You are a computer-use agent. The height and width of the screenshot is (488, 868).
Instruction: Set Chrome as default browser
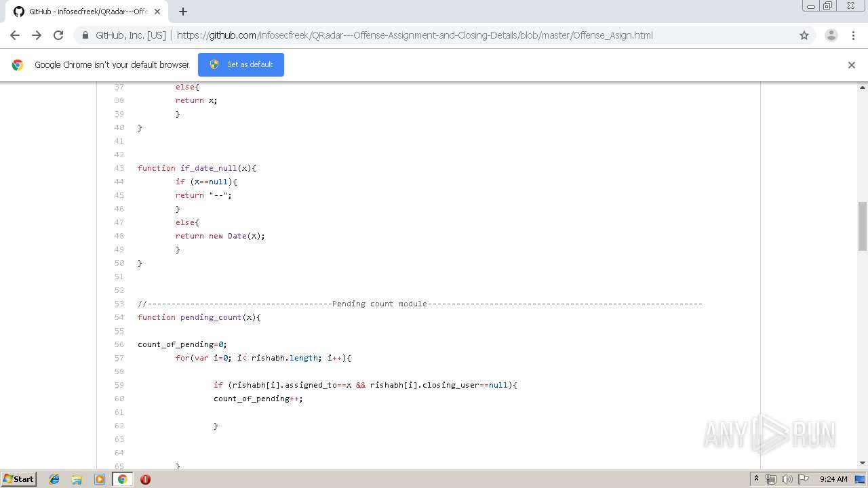tap(241, 64)
